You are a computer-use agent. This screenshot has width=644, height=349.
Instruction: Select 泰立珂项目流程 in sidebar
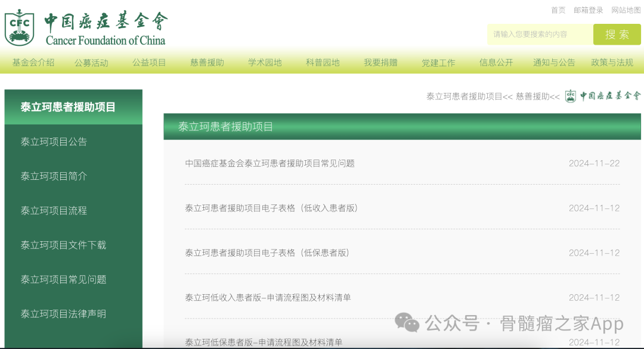[x=54, y=211]
